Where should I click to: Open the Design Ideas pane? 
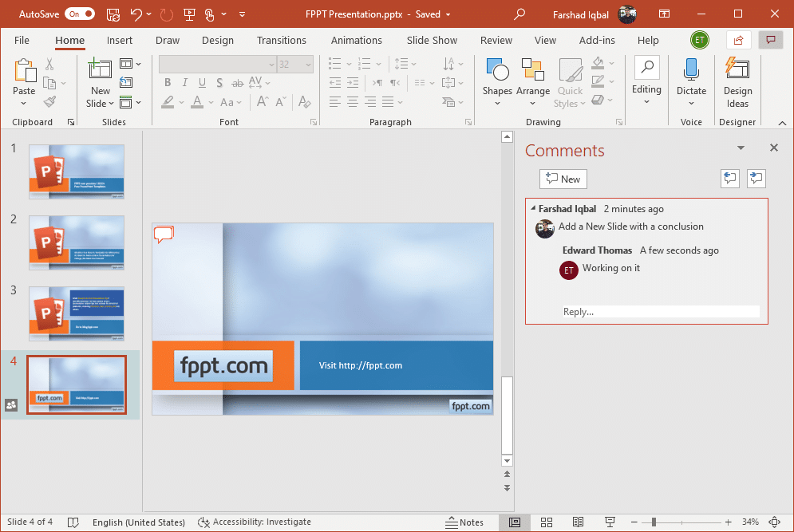click(x=737, y=82)
